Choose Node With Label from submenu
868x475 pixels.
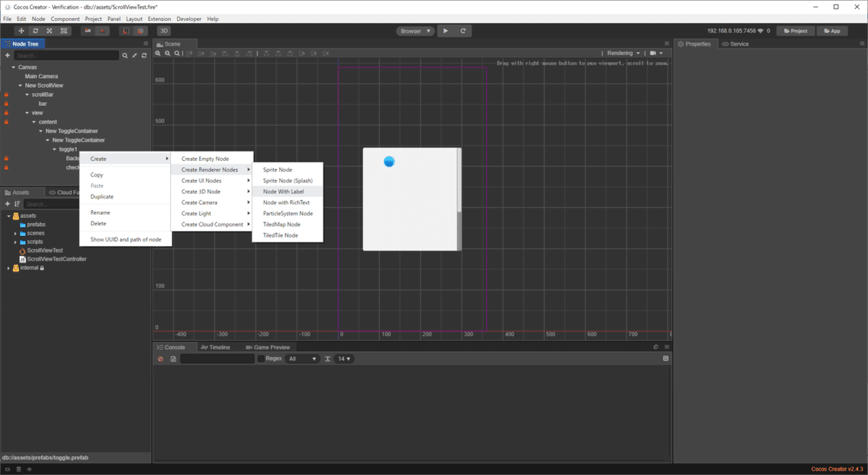pos(288,192)
